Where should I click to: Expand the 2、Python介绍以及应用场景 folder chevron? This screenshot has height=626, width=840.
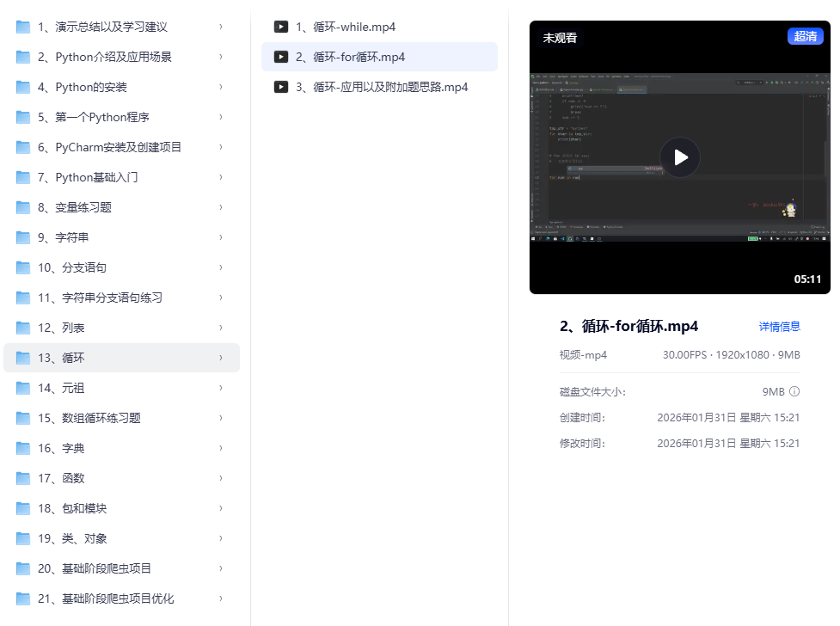(x=222, y=57)
